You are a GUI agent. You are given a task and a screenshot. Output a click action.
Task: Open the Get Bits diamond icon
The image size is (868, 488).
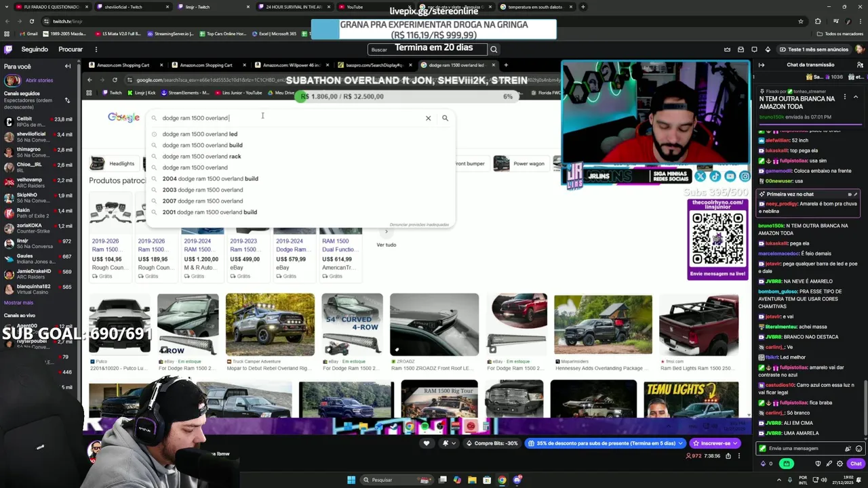(x=768, y=49)
